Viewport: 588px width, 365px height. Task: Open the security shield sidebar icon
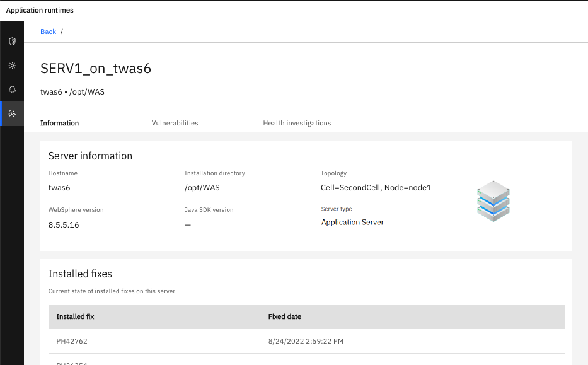click(12, 42)
